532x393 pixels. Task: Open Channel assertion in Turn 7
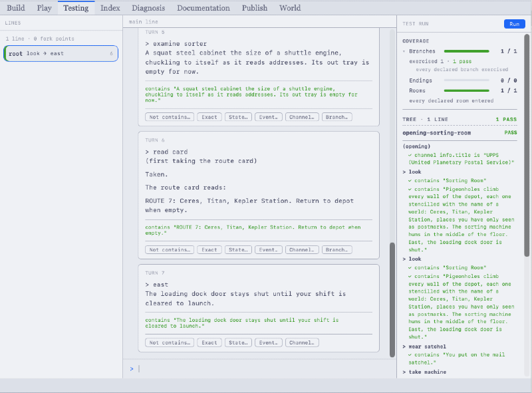(x=302, y=342)
